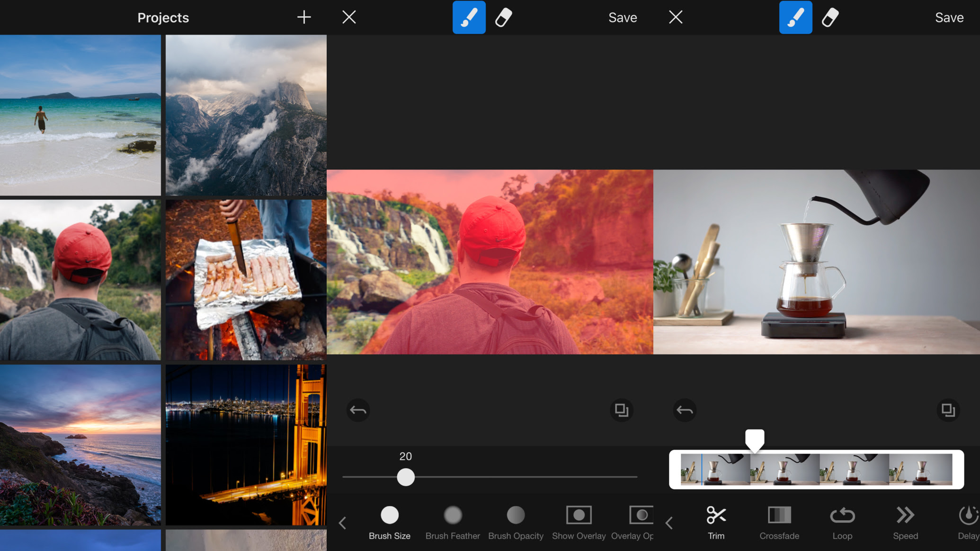The image size is (980, 551).
Task: Click the coffee pour-over preview image
Action: pos(817,262)
